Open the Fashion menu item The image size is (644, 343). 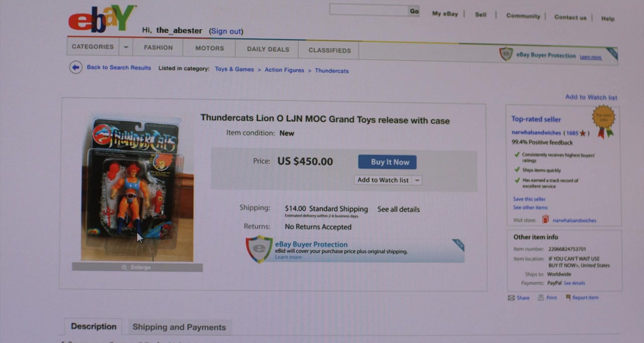(158, 47)
